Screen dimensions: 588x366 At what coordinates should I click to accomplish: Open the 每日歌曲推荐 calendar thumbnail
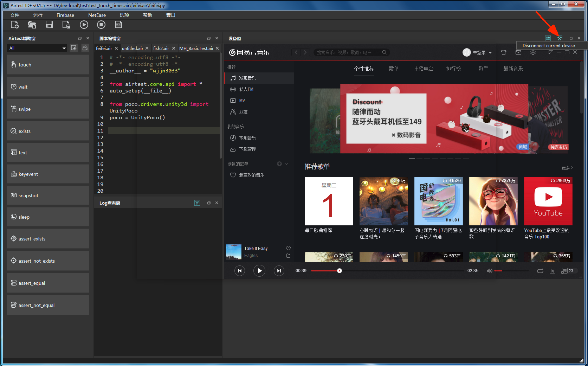pyautogui.click(x=329, y=201)
